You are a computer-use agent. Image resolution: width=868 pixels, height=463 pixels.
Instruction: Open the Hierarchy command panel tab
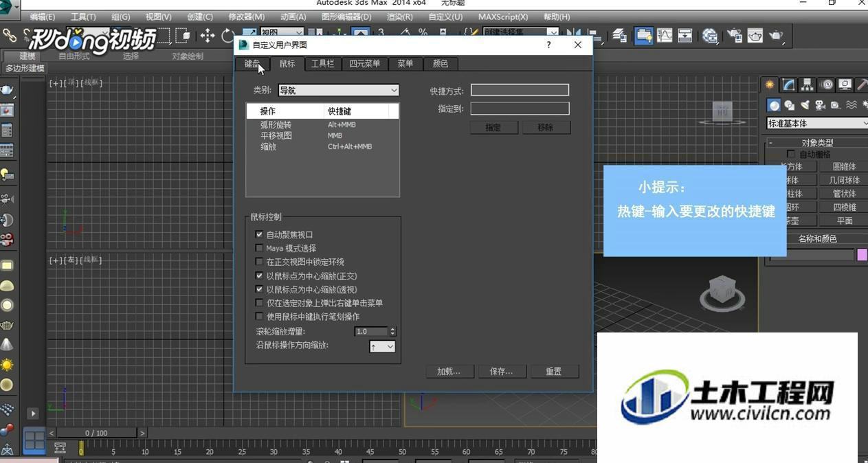coord(808,84)
